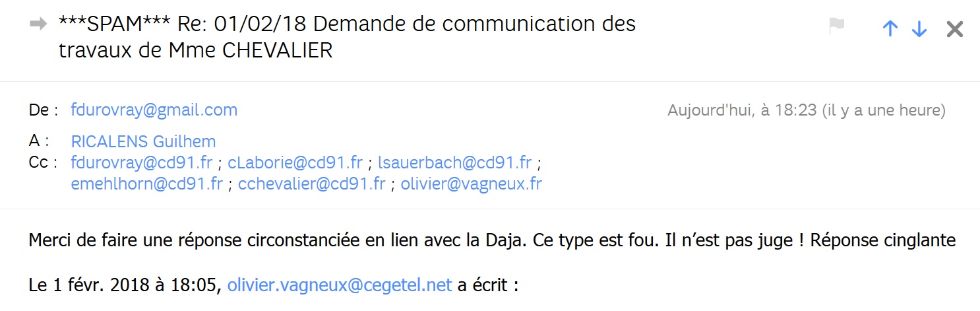Open Cc contact emehlhorn@cd91.fr
The width and height of the screenshot is (980, 311).
(x=147, y=184)
